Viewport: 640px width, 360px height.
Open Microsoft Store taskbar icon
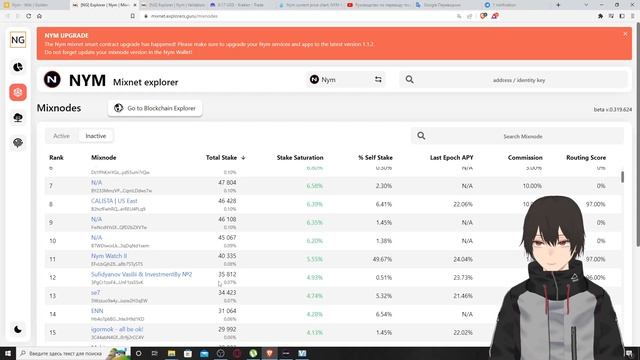point(188,353)
